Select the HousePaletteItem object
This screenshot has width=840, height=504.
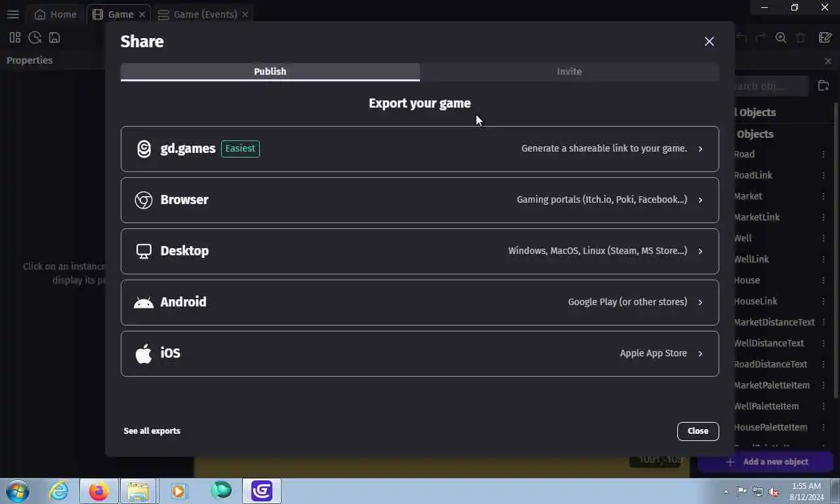point(770,427)
